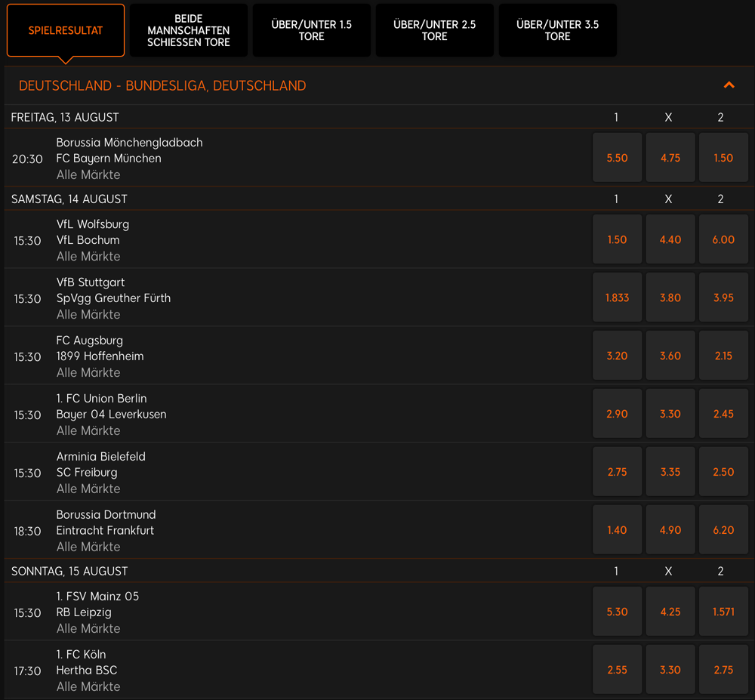Select 1.50 odds for FC Bayern München win
This screenshot has height=700, width=755.
click(723, 157)
